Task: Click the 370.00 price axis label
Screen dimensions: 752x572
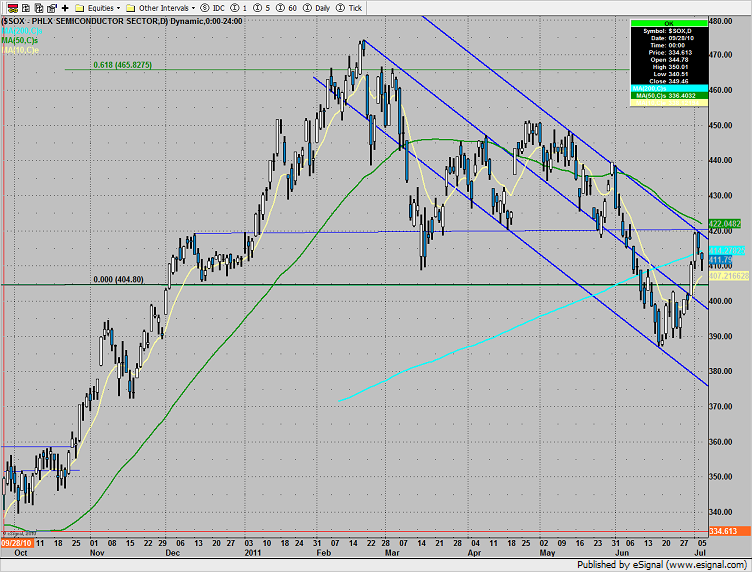Action: pos(720,406)
